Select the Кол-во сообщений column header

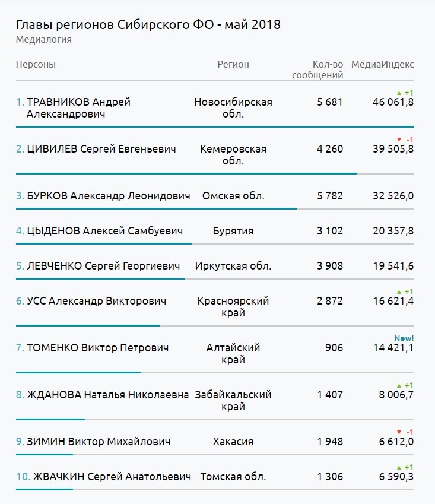point(317,69)
